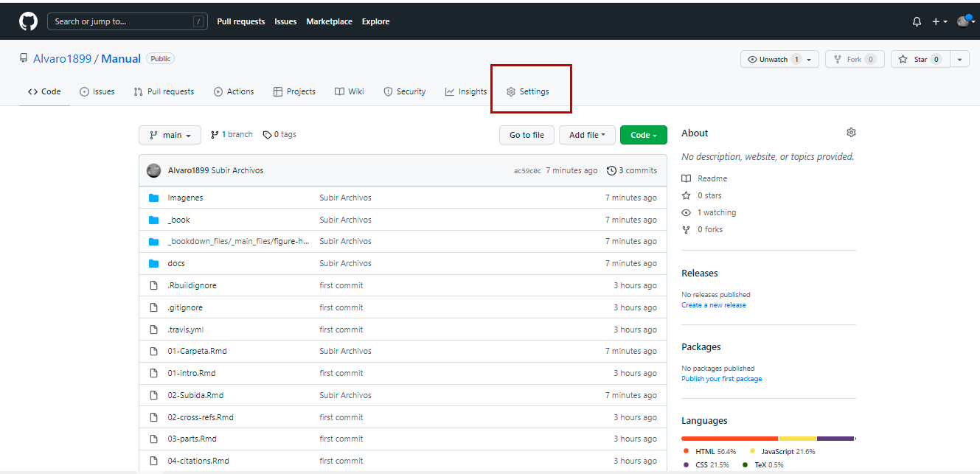The height and width of the screenshot is (474, 980).
Task: Open the Manual repository link
Action: [x=121, y=59]
